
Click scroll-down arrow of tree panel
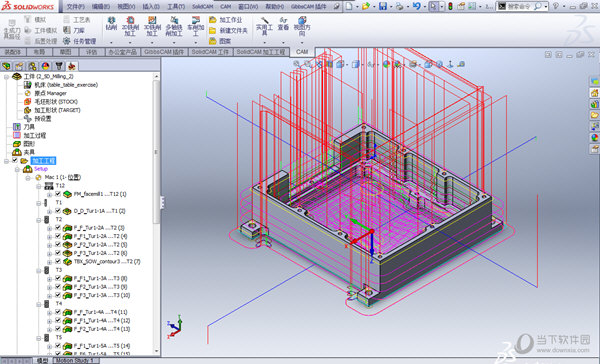coord(156,351)
